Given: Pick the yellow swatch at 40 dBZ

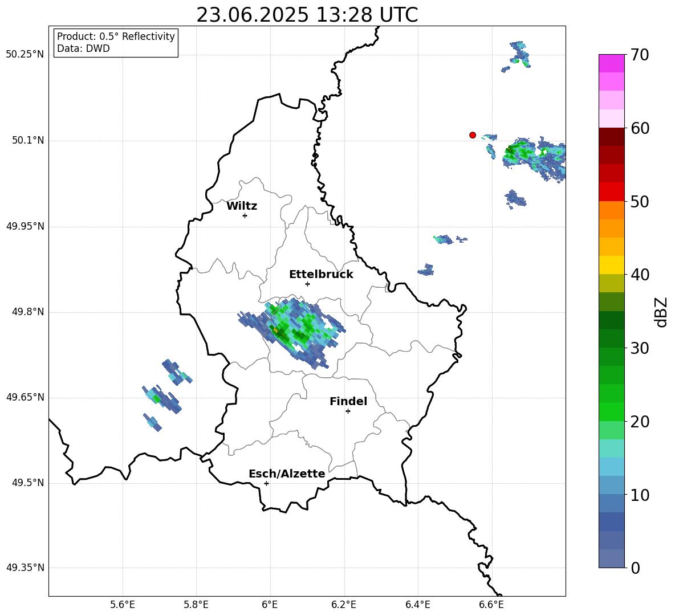Looking at the screenshot, I should point(611,265).
